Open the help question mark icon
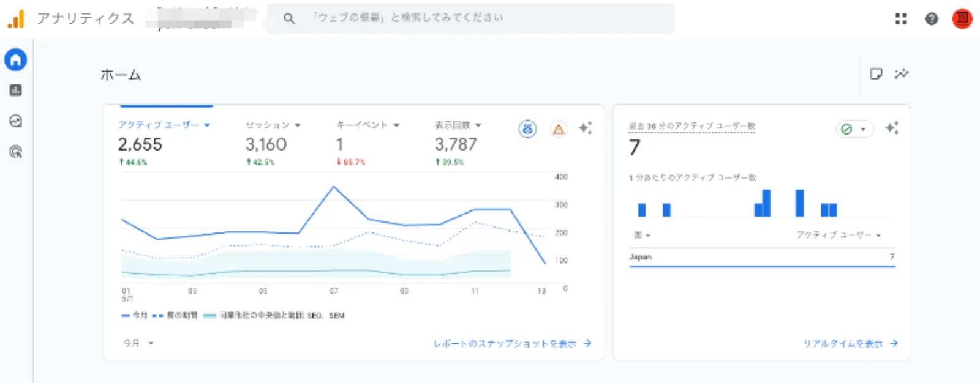The image size is (980, 383). pos(932,19)
